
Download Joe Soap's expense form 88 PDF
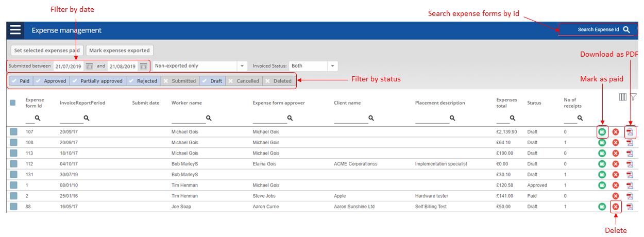click(629, 207)
